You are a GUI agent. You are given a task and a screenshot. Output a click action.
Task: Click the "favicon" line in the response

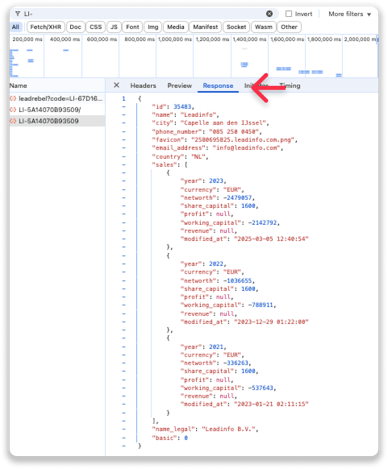point(224,140)
